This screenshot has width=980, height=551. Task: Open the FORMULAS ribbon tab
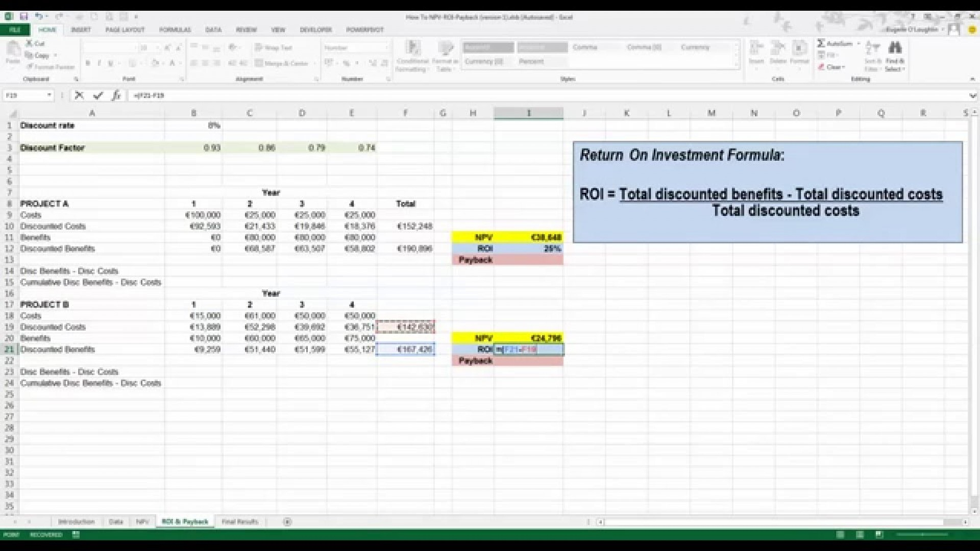pyautogui.click(x=175, y=30)
